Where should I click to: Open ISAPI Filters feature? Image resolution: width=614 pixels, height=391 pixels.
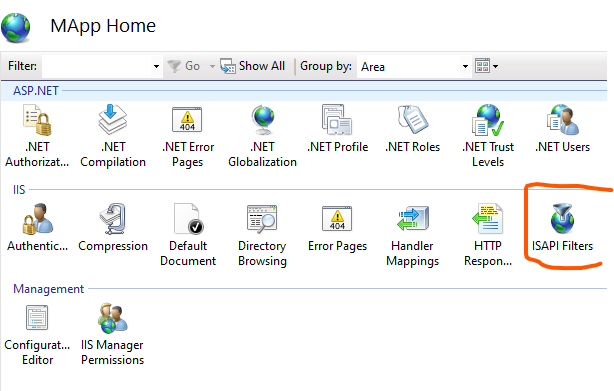563,227
